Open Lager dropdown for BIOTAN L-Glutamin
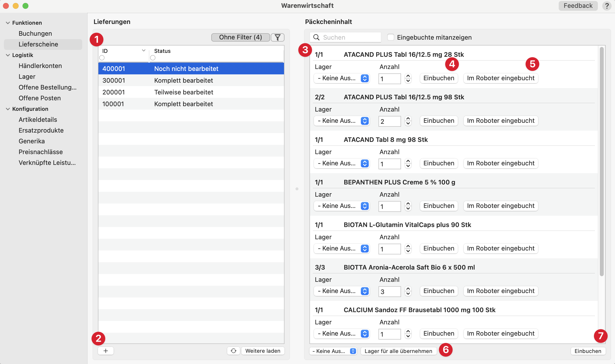 tap(342, 249)
